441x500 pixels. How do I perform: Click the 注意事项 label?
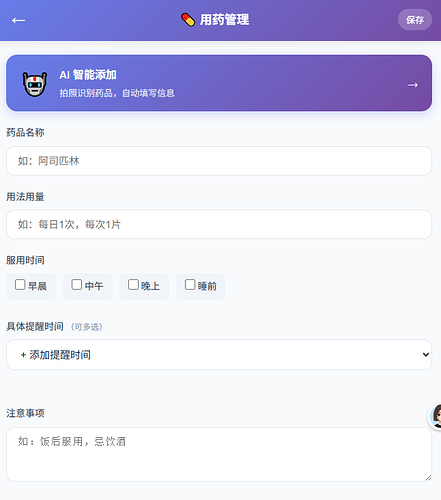pos(25,413)
